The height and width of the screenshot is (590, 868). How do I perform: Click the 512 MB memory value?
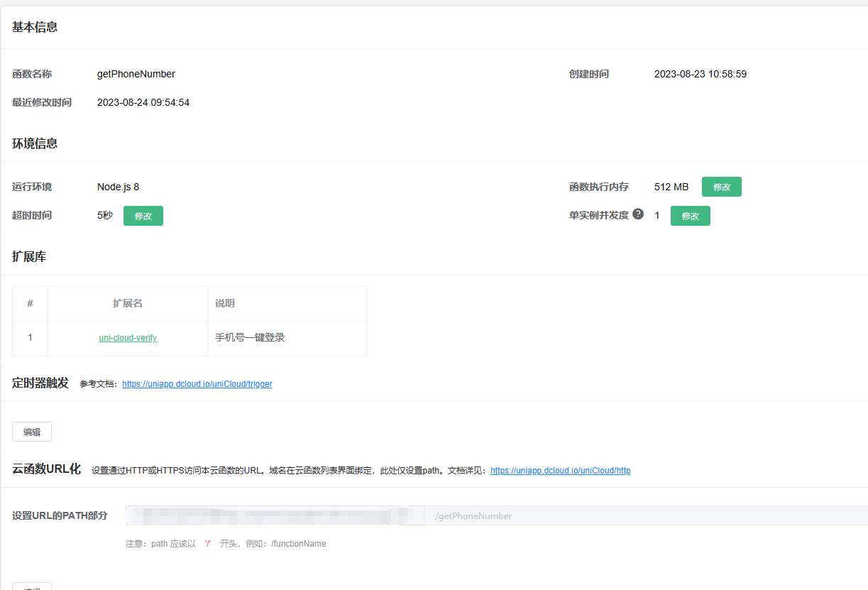point(671,187)
